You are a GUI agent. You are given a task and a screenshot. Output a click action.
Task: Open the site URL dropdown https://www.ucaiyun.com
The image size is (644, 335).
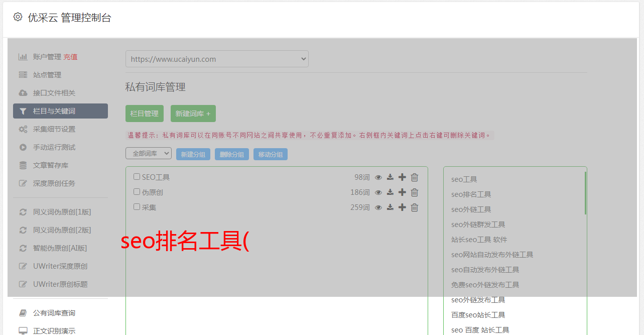click(x=217, y=59)
